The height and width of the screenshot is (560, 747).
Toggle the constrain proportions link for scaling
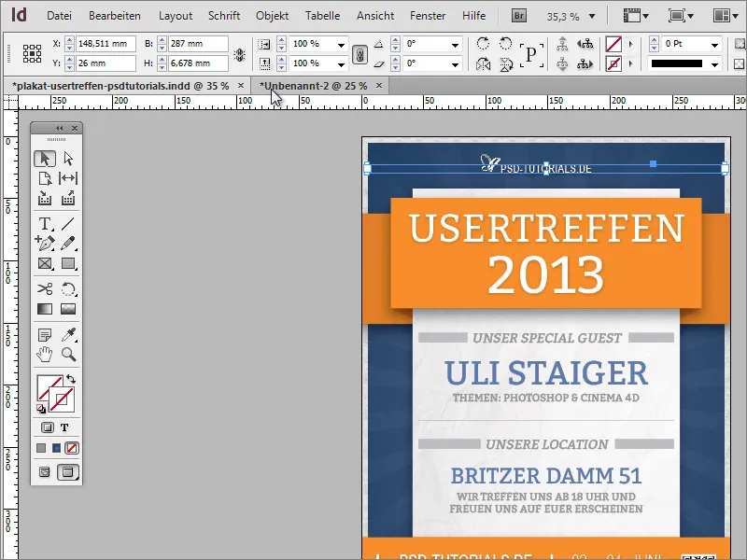coord(361,54)
